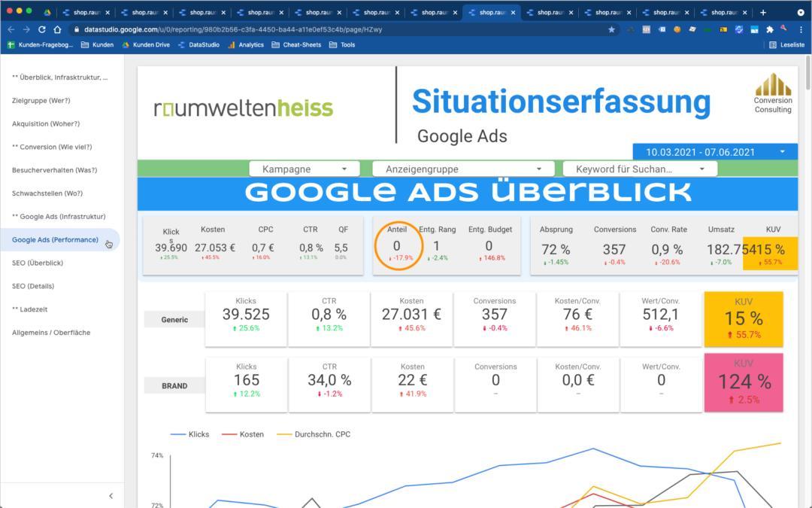Collapse the left page navigation sidebar
This screenshot has width=812, height=508.
coord(111,496)
